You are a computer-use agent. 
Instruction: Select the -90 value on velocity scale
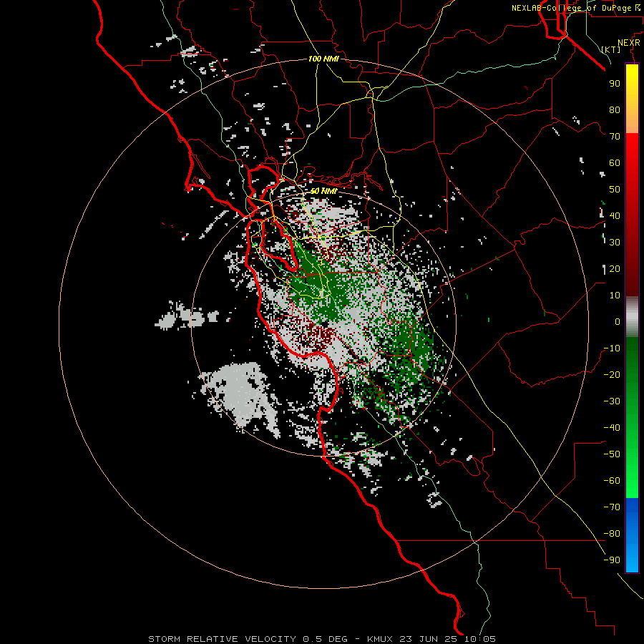(x=612, y=560)
